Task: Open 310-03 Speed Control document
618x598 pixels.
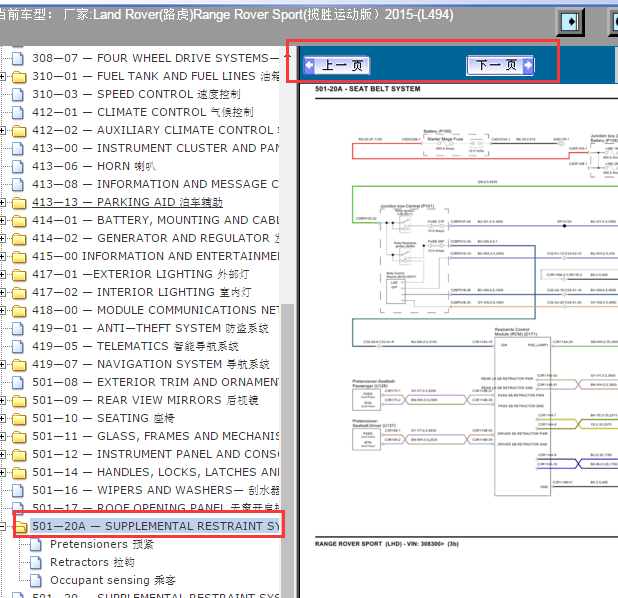Action: click(x=136, y=94)
